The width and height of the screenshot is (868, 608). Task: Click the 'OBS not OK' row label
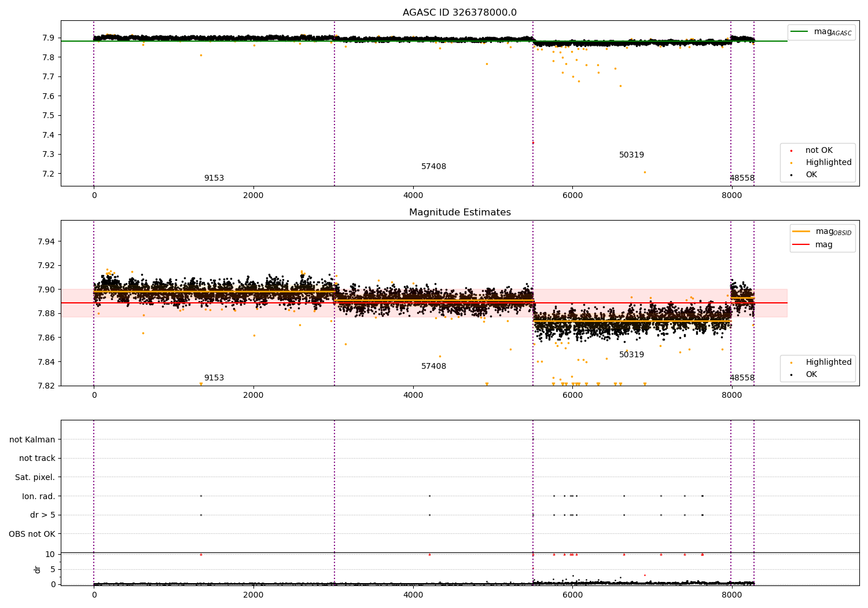[x=32, y=534]
